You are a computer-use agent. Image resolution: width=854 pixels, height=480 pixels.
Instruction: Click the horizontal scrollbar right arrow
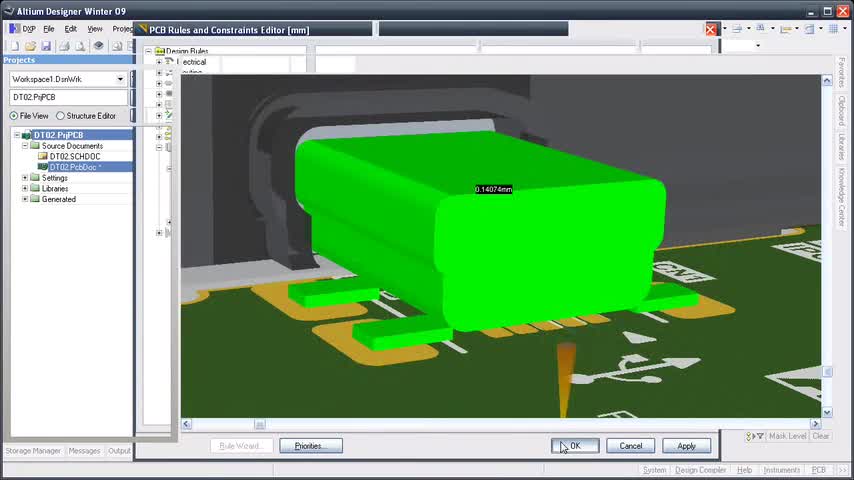tap(815, 424)
